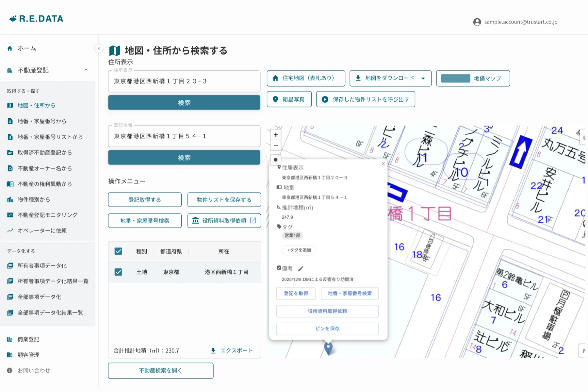Image resolution: width=588 pixels, height=392 pixels.
Task: Click the info icon beside お問い合わせ
Action: pyautogui.click(x=10, y=370)
